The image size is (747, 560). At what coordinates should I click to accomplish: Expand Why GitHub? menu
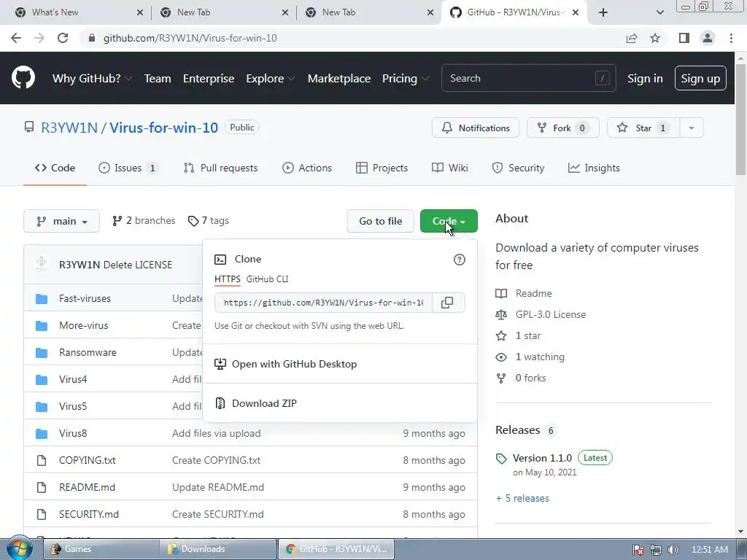(x=92, y=78)
